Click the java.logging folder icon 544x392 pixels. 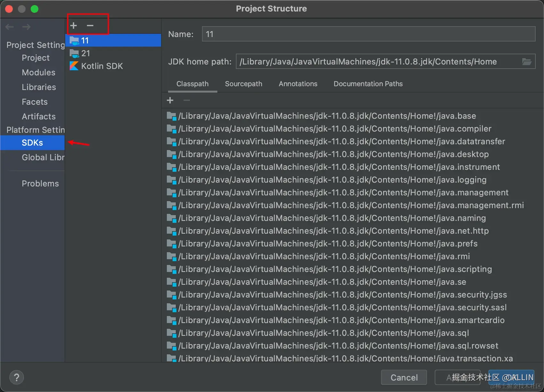[171, 180]
